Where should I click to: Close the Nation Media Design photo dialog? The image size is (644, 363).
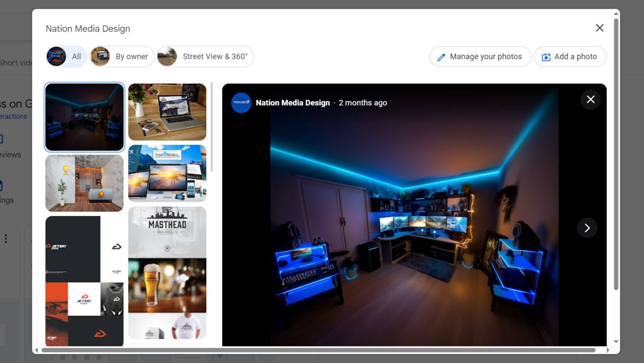[x=599, y=28]
